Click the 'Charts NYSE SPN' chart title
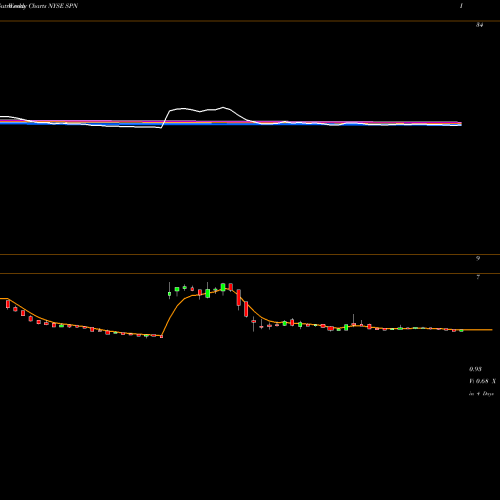500x500 pixels. tap(53, 6)
